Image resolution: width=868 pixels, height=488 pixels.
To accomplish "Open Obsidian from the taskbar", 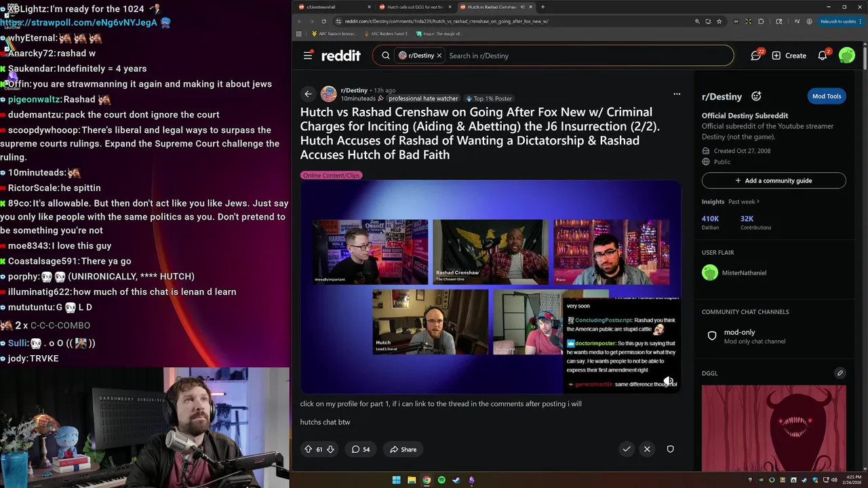I will (471, 481).
